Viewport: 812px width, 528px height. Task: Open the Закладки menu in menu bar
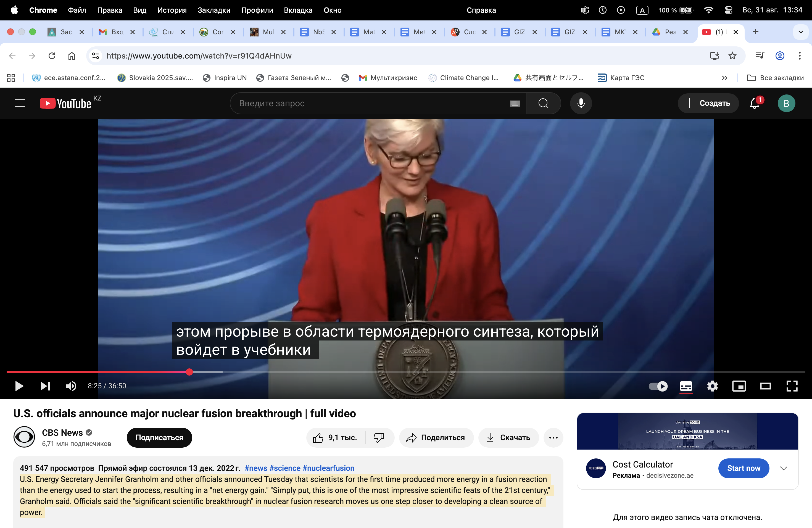(213, 10)
